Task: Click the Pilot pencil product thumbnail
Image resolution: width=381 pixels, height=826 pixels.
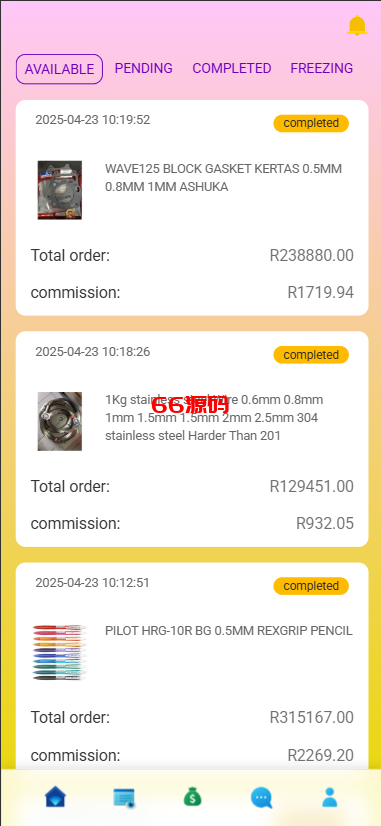Action: click(60, 652)
